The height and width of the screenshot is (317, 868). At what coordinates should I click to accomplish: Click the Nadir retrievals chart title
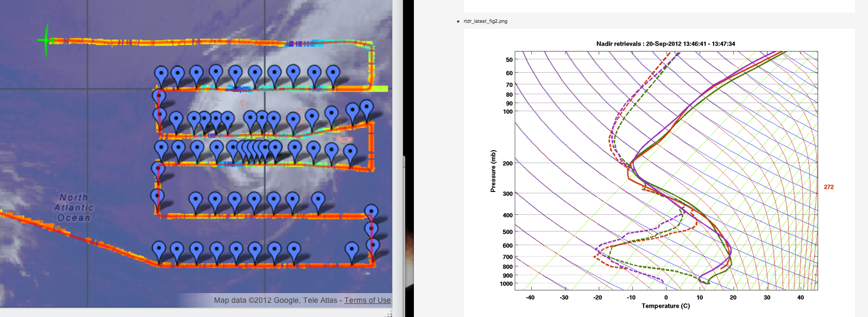665,43
